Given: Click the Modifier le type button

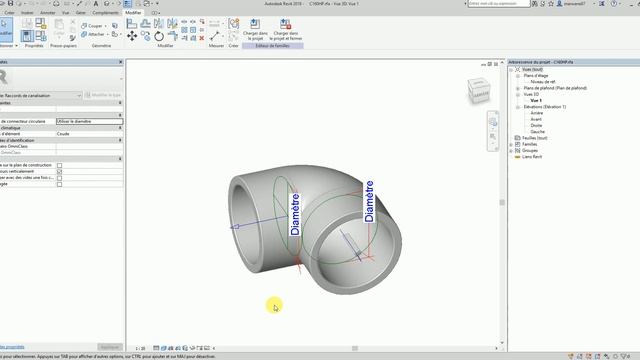Looking at the screenshot, I should pyautogui.click(x=103, y=95).
